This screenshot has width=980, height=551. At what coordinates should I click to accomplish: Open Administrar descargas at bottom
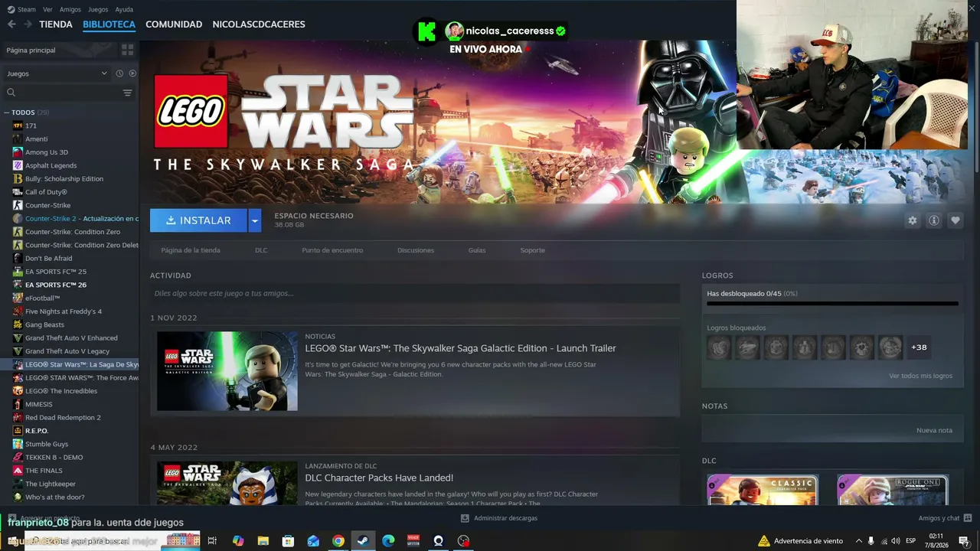point(499,518)
